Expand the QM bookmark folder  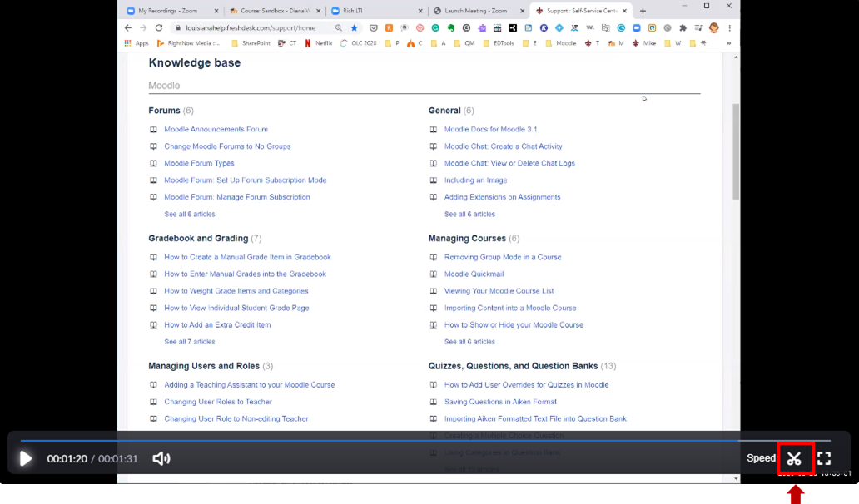pos(464,43)
